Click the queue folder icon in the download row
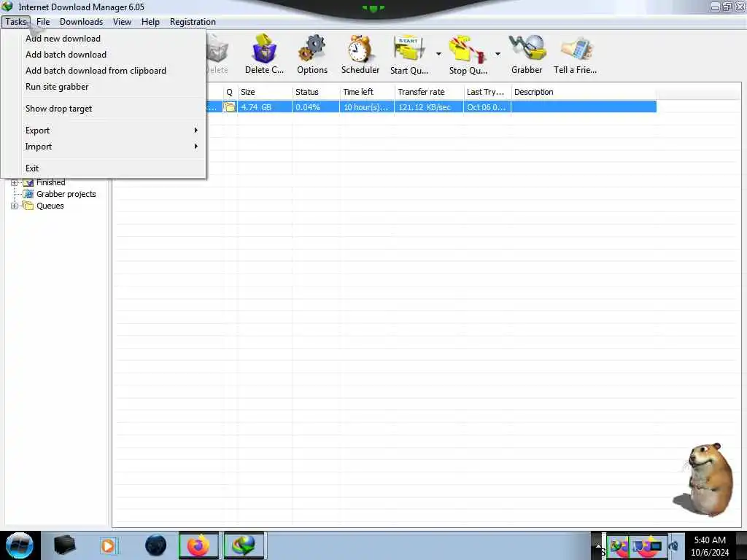747x560 pixels. [x=230, y=106]
